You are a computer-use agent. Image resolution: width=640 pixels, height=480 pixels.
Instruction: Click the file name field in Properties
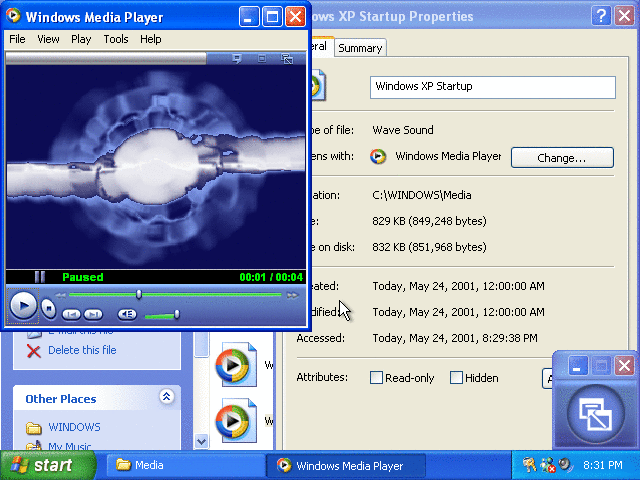tap(493, 87)
